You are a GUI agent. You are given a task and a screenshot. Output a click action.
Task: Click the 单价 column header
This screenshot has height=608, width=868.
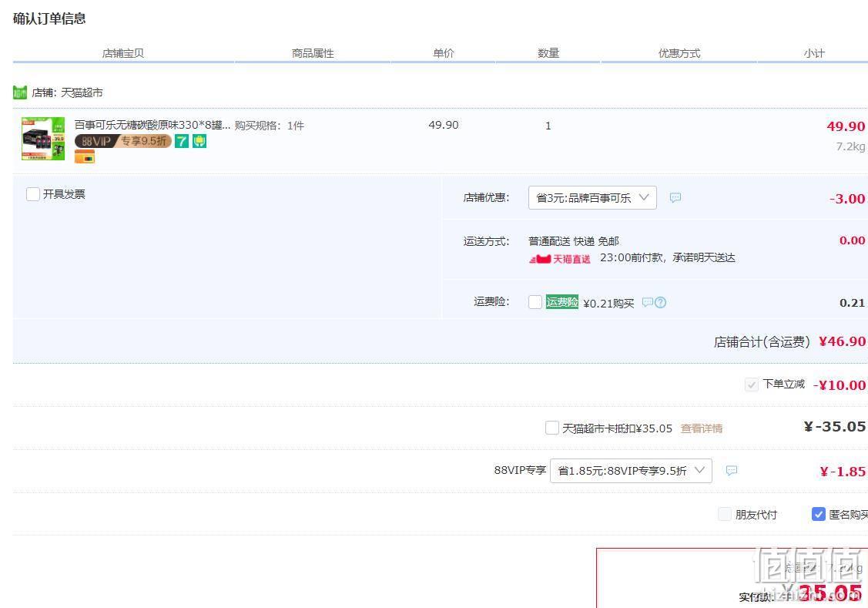click(444, 53)
